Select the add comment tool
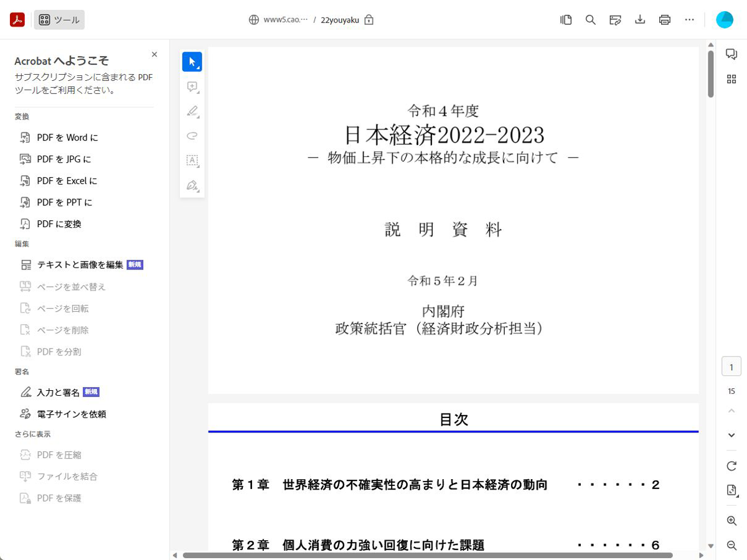 (x=192, y=86)
